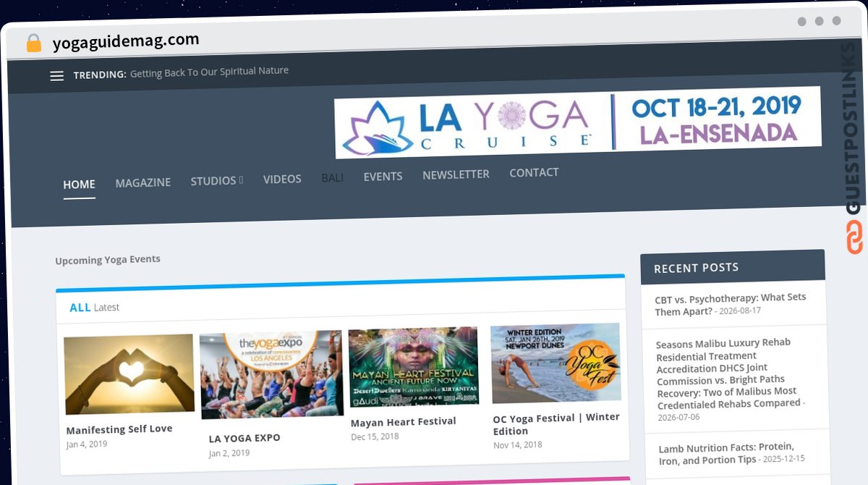Open the Events menu item

tap(383, 176)
